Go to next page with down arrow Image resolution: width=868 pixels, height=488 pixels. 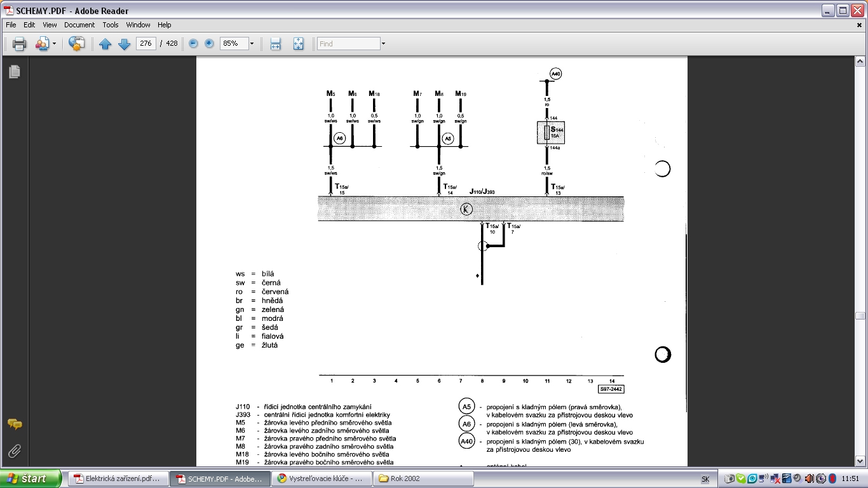[x=125, y=44]
